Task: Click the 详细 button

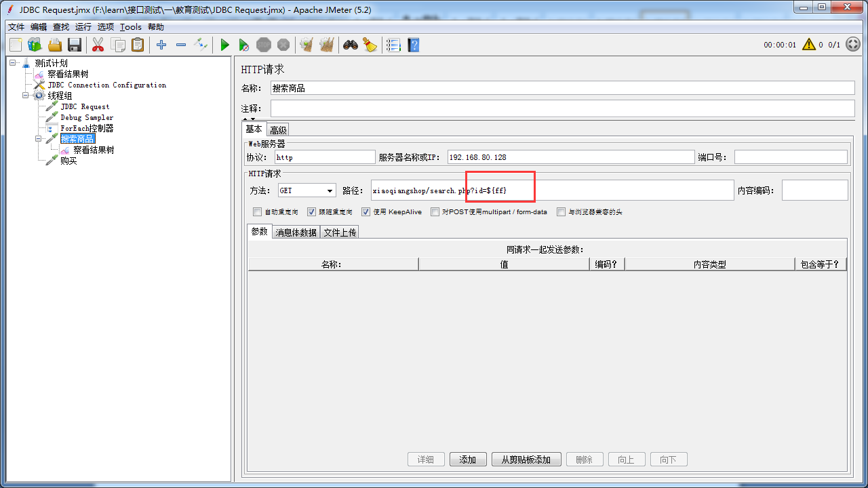Action: 426,460
